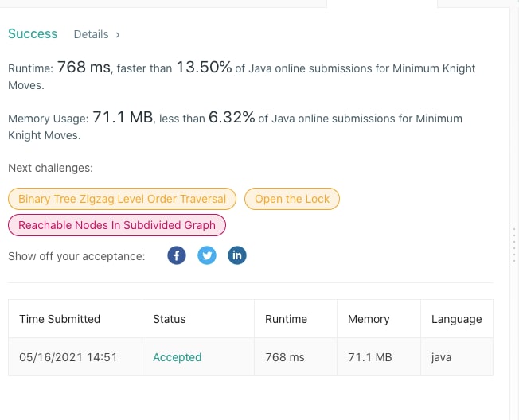The width and height of the screenshot is (519, 420).
Task: Open Binary Tree Zigzag Level Order Traversal challenge
Action: click(x=122, y=199)
